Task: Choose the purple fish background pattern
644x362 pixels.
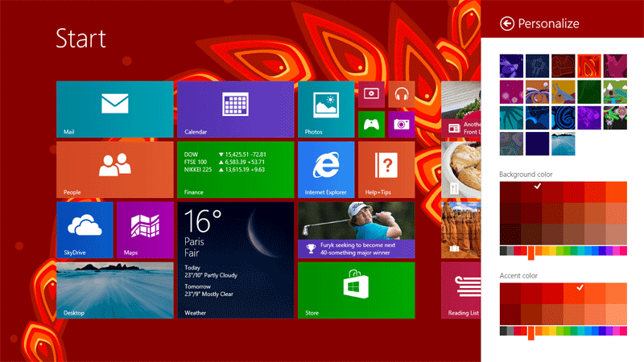Action: [x=511, y=66]
